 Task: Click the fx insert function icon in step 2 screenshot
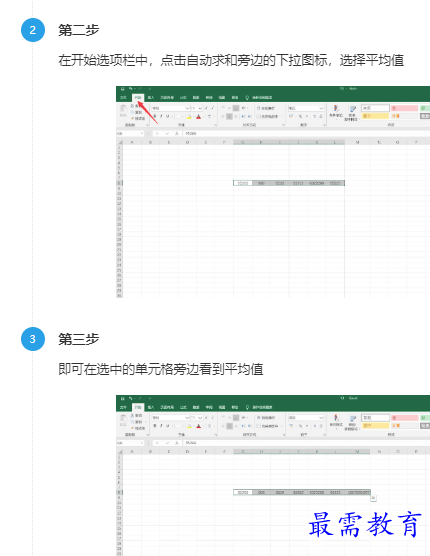[177, 134]
